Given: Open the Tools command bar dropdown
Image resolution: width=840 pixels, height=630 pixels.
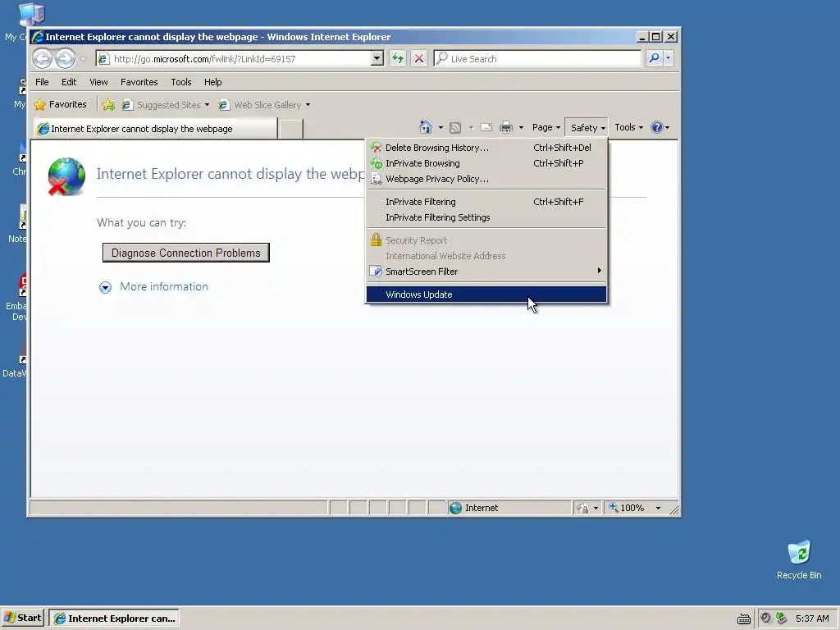Looking at the screenshot, I should (628, 127).
